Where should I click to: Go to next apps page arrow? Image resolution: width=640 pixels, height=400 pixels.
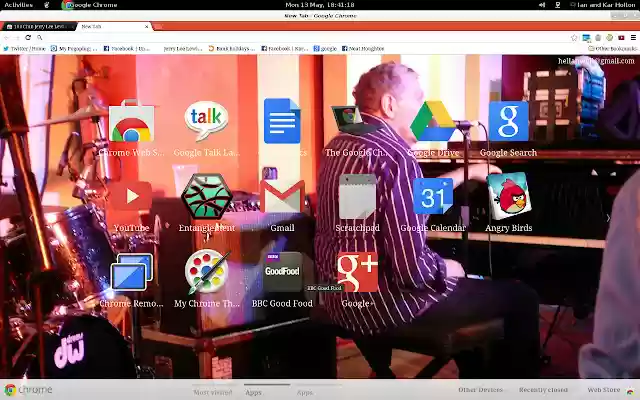pyautogui.click(x=608, y=218)
